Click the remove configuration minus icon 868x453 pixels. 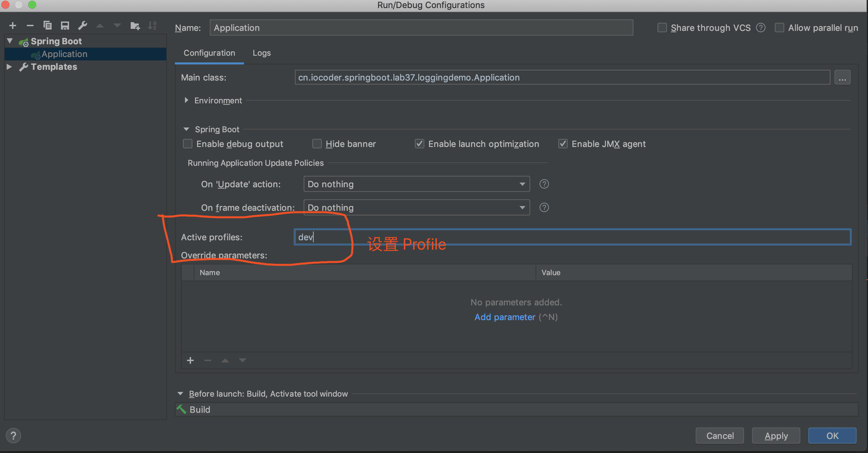point(30,26)
